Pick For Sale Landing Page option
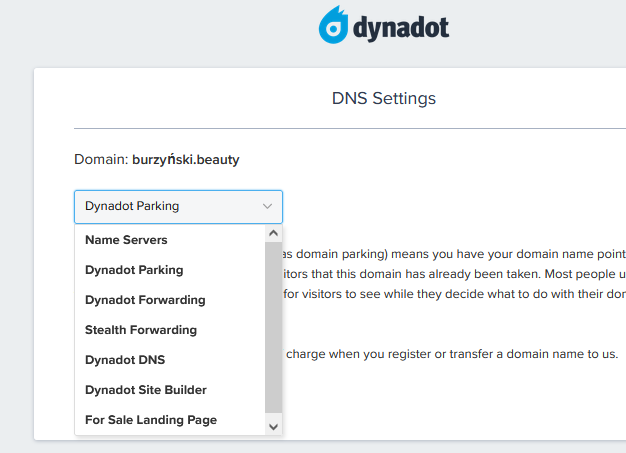This screenshot has width=626, height=453. click(151, 420)
